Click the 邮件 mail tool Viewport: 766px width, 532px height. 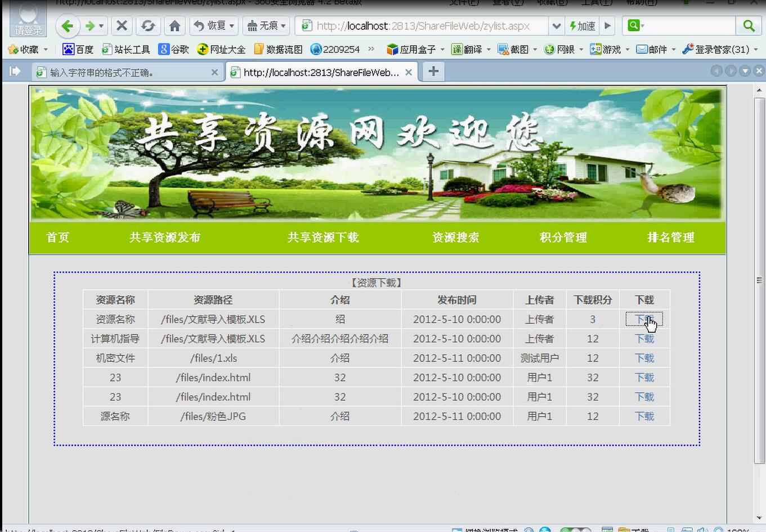click(652, 50)
